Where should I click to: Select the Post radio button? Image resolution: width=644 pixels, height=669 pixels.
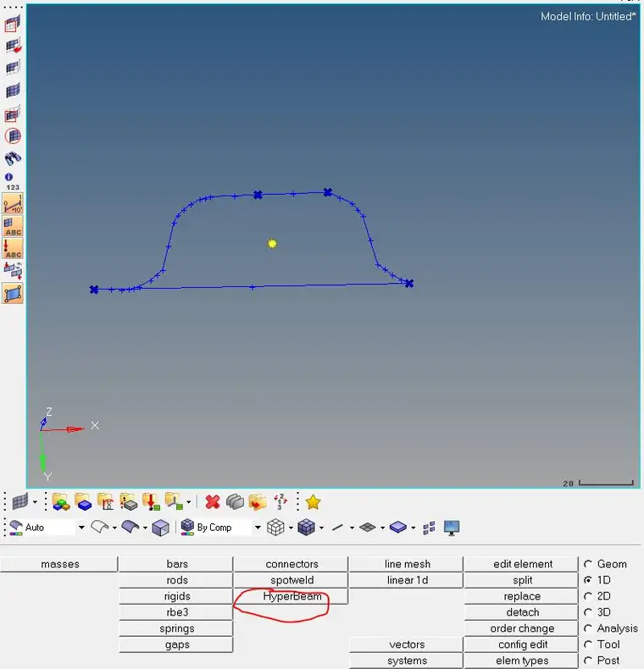[x=588, y=661]
